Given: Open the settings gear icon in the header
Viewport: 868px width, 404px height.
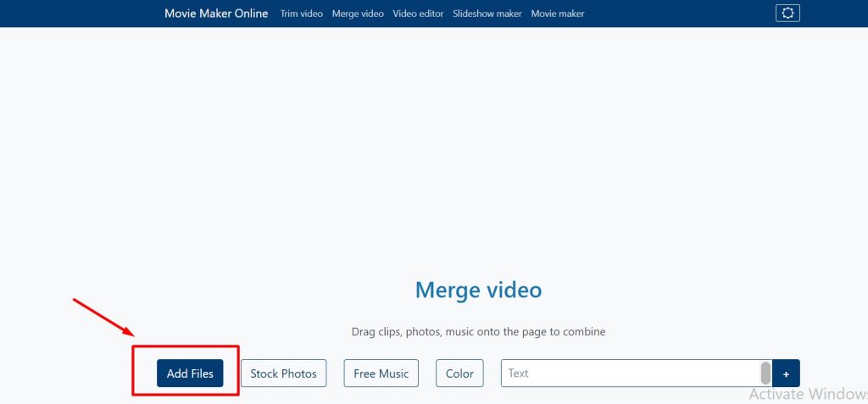Looking at the screenshot, I should 787,14.
